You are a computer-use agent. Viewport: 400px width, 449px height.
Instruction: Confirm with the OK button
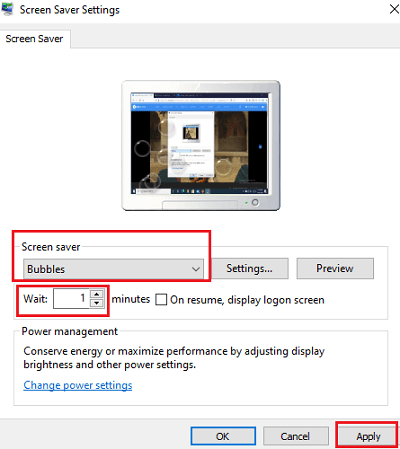[223, 436]
